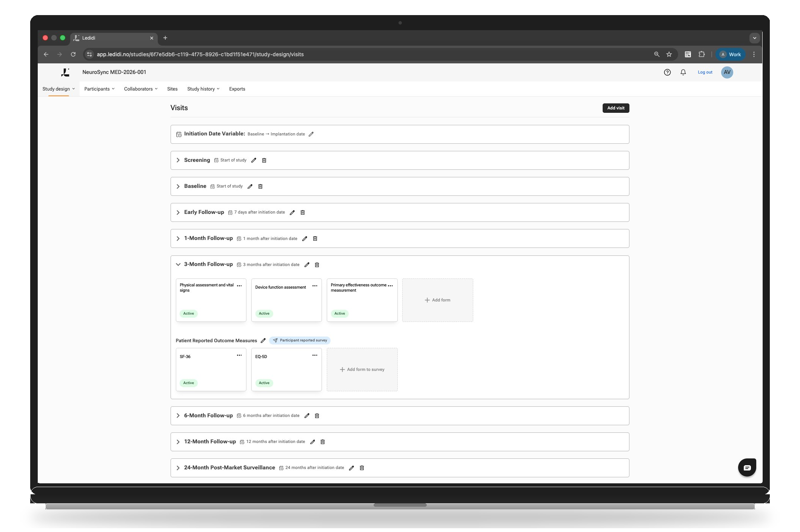800x532 pixels.
Task: Open the SF-36 form options menu
Action: coord(239,355)
